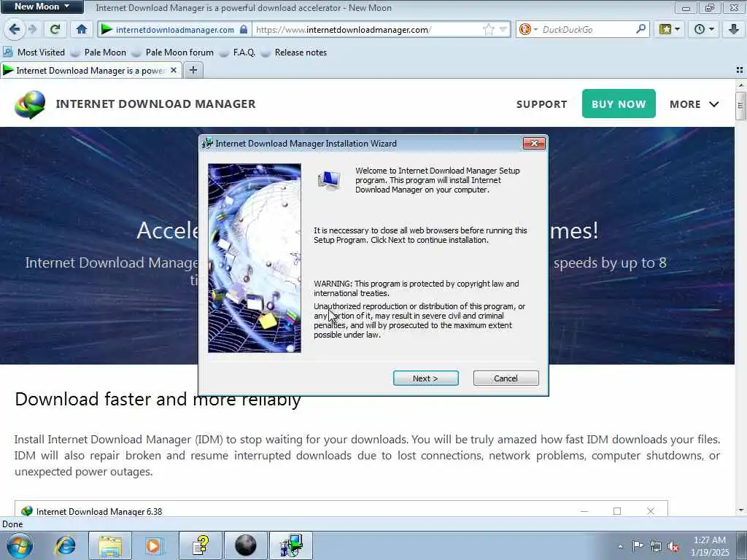Click into the DuckDuckGo search field
747x560 pixels.
coord(587,29)
